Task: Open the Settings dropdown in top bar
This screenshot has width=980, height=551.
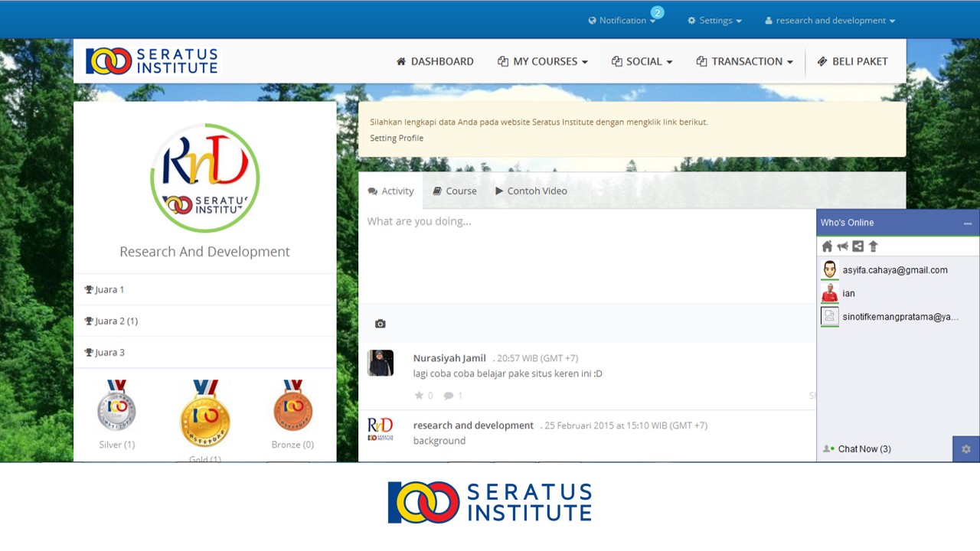Action: 714,21
